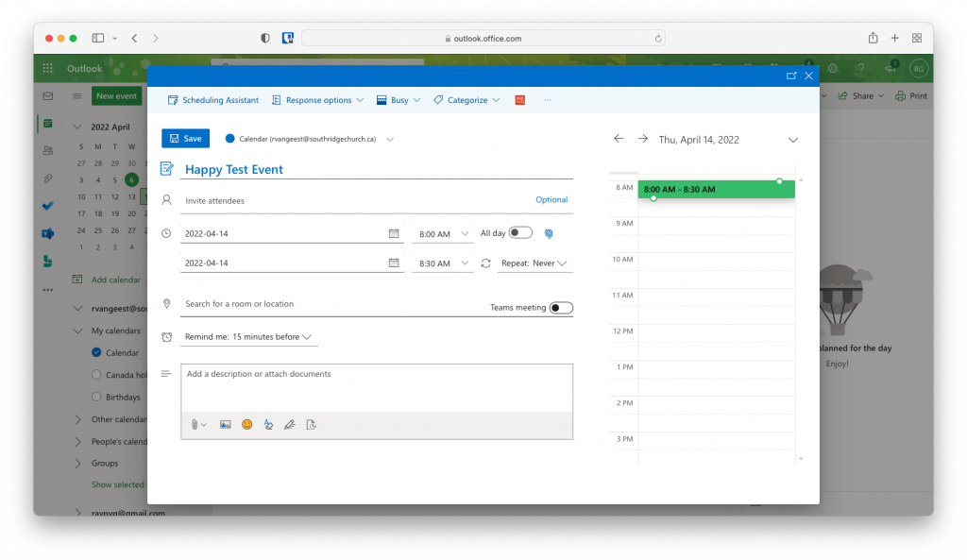Open the Repeat: Never dropdown
967x560 pixels.
tap(535, 263)
